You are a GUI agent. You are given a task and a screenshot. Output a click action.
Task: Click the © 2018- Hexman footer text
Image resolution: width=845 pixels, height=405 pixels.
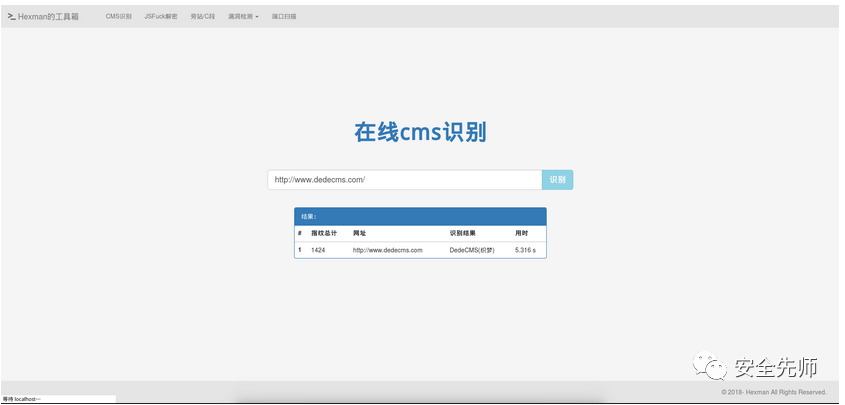coord(774,392)
